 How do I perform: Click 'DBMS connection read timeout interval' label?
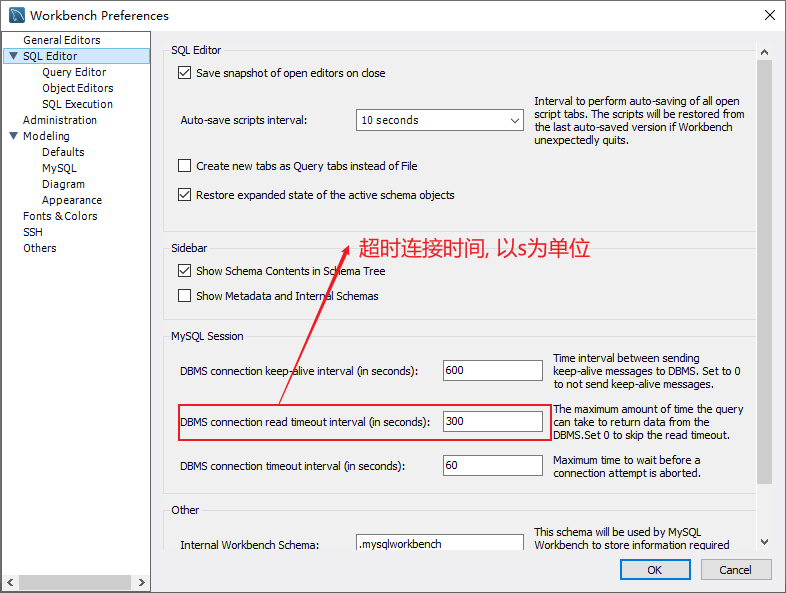pyautogui.click(x=305, y=422)
